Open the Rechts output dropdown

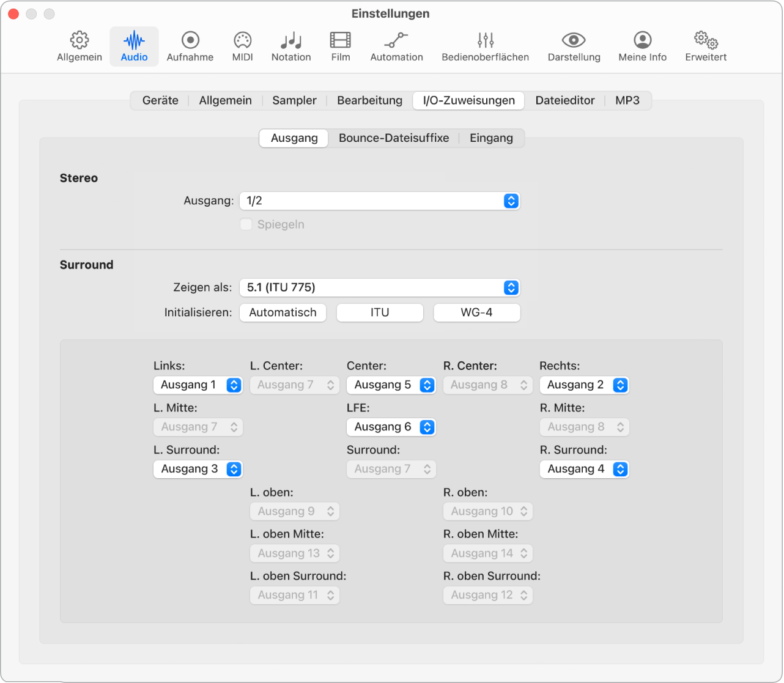coord(585,385)
